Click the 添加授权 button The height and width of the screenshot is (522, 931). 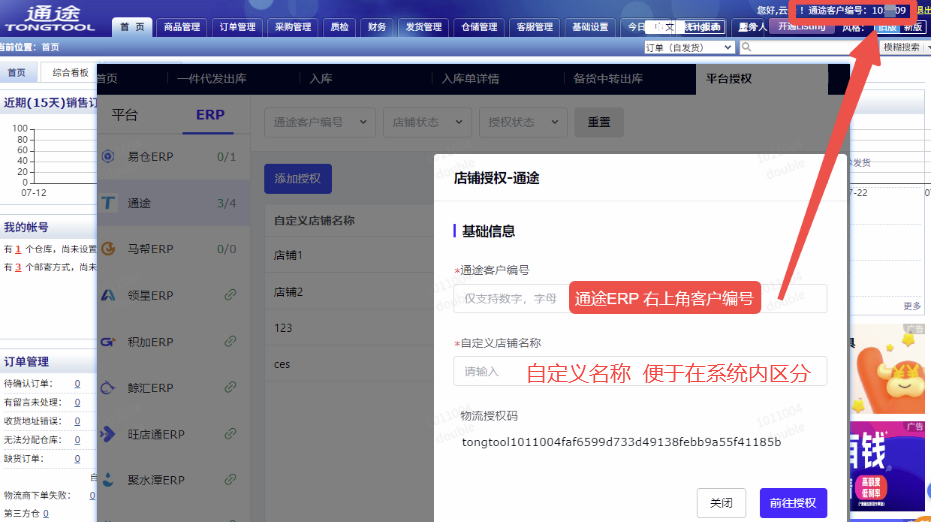(x=297, y=179)
